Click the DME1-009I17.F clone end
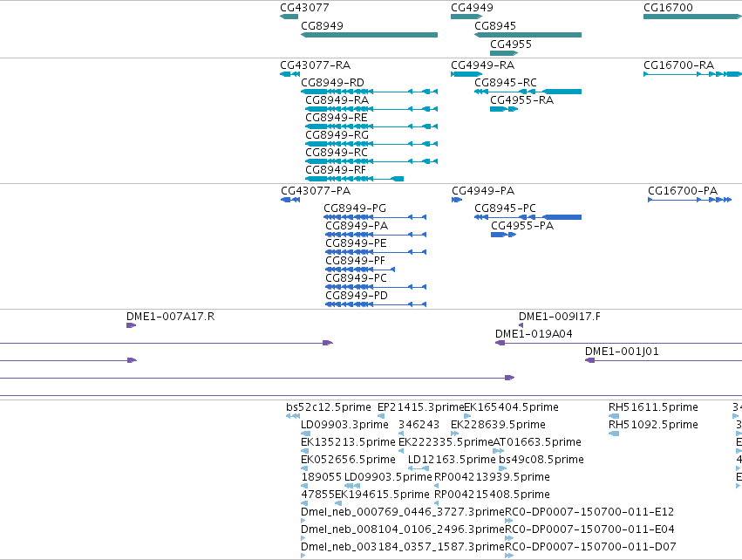The width and height of the screenshot is (742, 560). [x=521, y=325]
